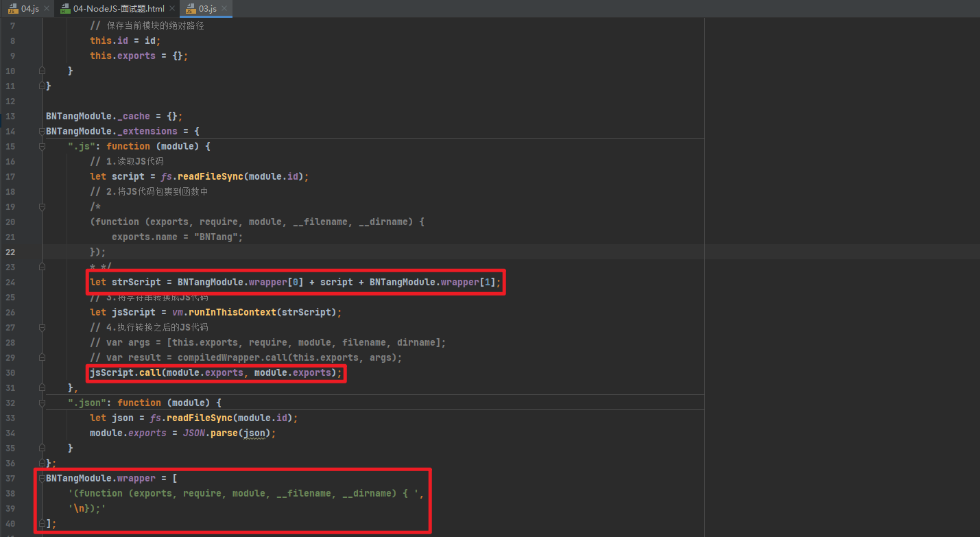Select the 03.js editor tab

[207, 9]
